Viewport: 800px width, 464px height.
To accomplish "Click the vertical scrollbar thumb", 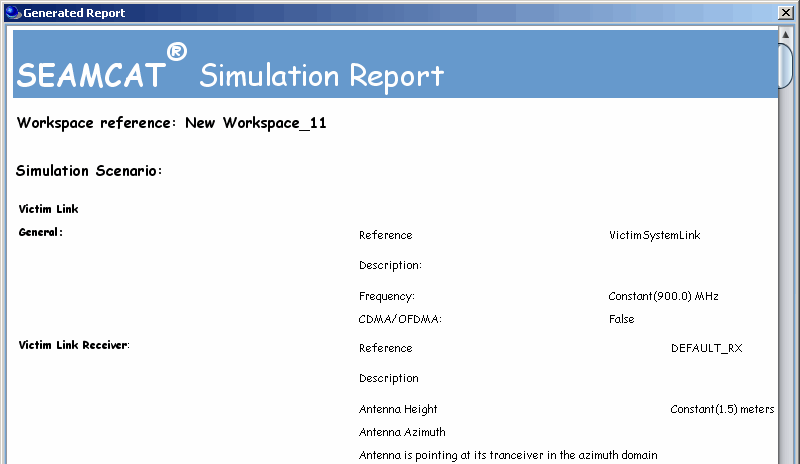I will tap(786, 66).
